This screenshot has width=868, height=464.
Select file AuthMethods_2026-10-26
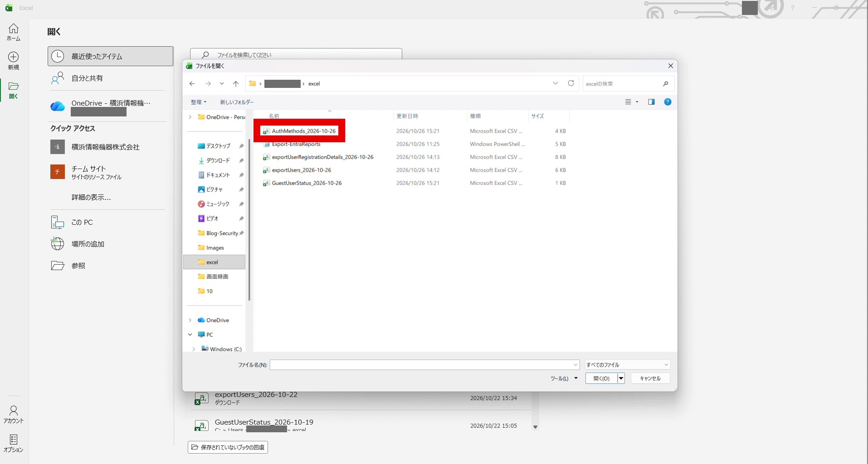[304, 131]
